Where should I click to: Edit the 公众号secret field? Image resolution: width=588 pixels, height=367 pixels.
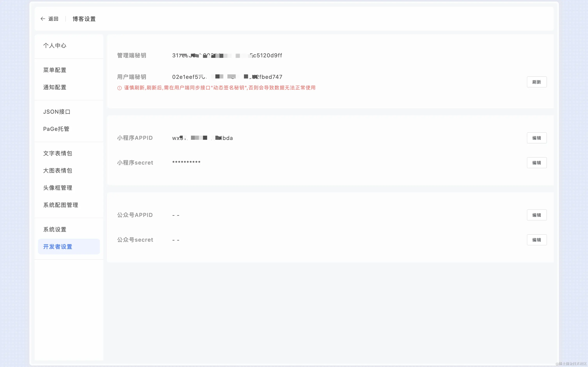[536, 240]
